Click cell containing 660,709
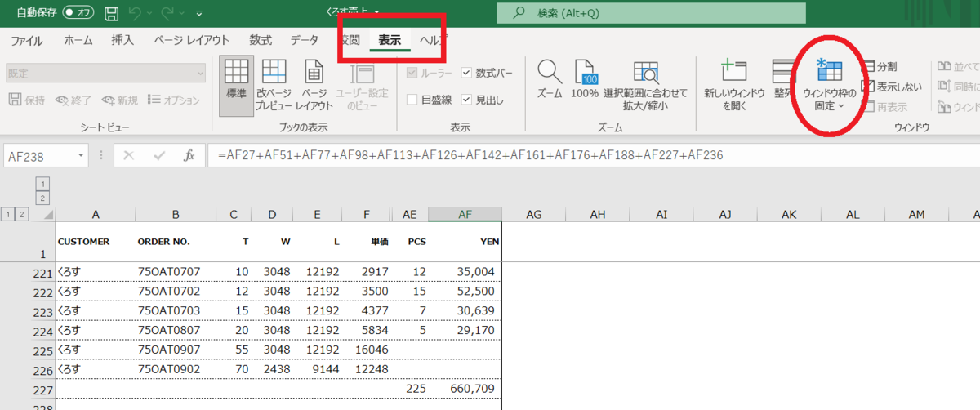 pos(465,389)
